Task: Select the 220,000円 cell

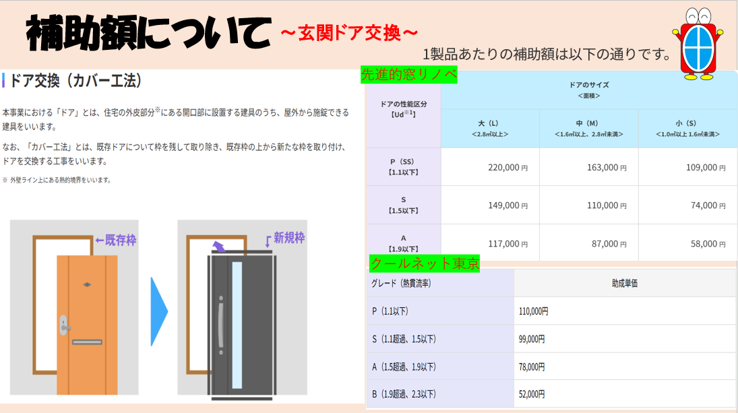Action: point(490,167)
